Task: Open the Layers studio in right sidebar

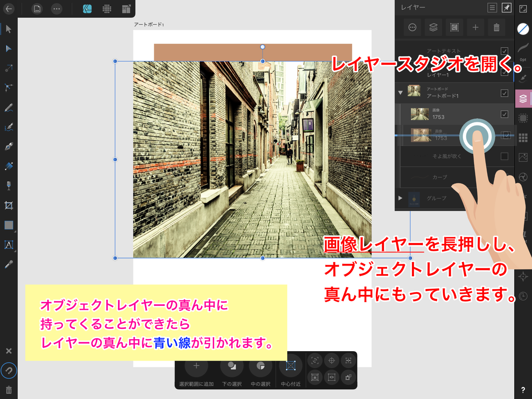Action: 524,98
